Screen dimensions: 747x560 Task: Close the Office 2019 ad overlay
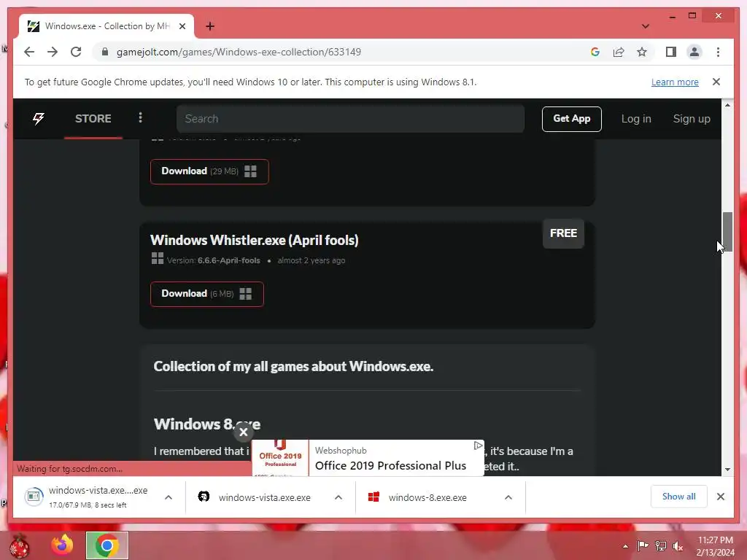tap(244, 432)
